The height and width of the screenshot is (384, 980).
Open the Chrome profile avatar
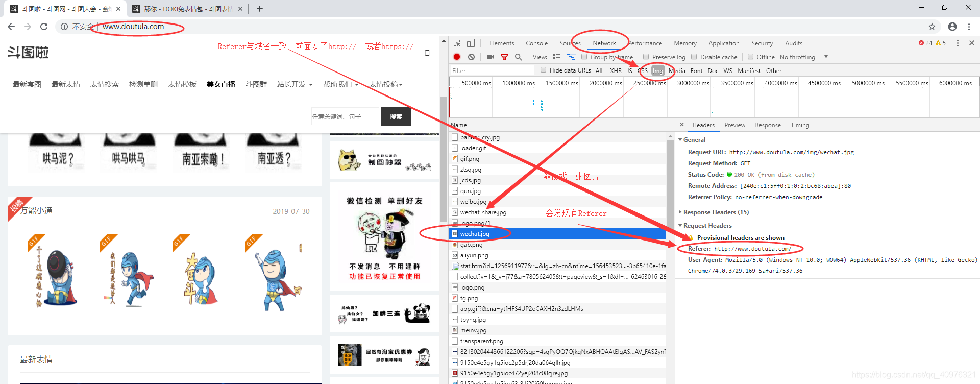point(952,27)
